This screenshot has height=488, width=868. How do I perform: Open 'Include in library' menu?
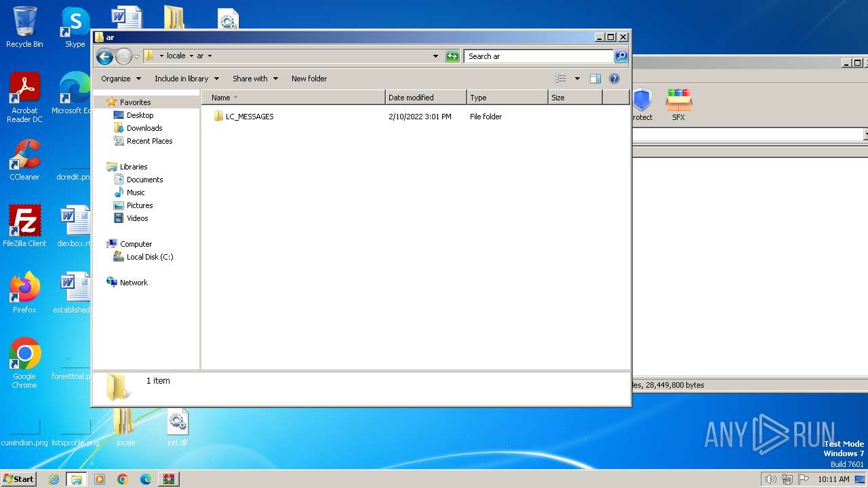186,79
